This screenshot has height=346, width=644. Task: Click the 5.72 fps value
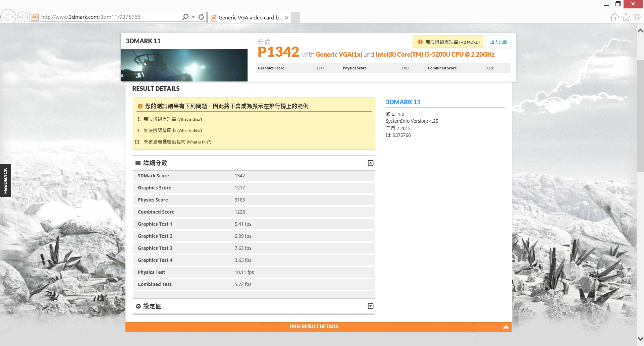pos(243,284)
